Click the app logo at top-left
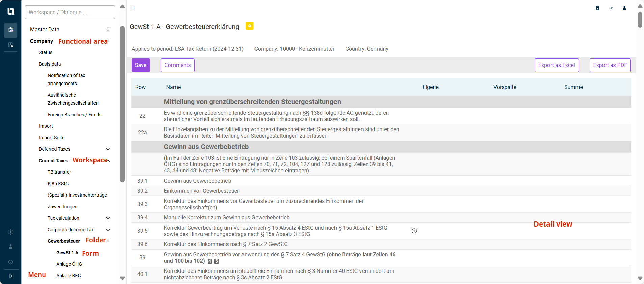 coord(10,11)
